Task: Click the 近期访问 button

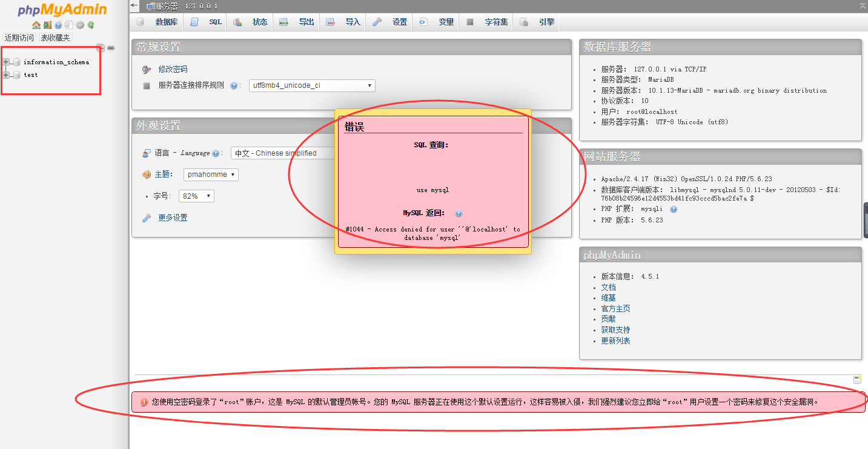Action: pyautogui.click(x=19, y=38)
